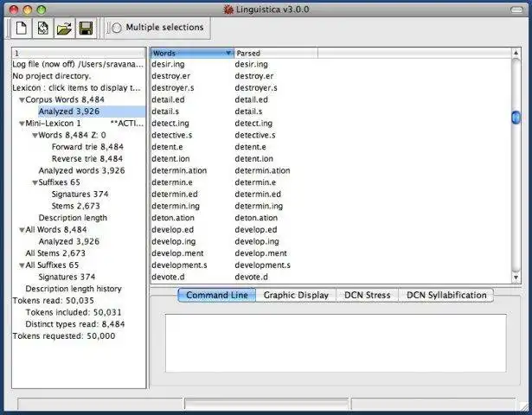Select detect.ing in the Words column
Viewport: 532px width, 415px height.
(170, 124)
